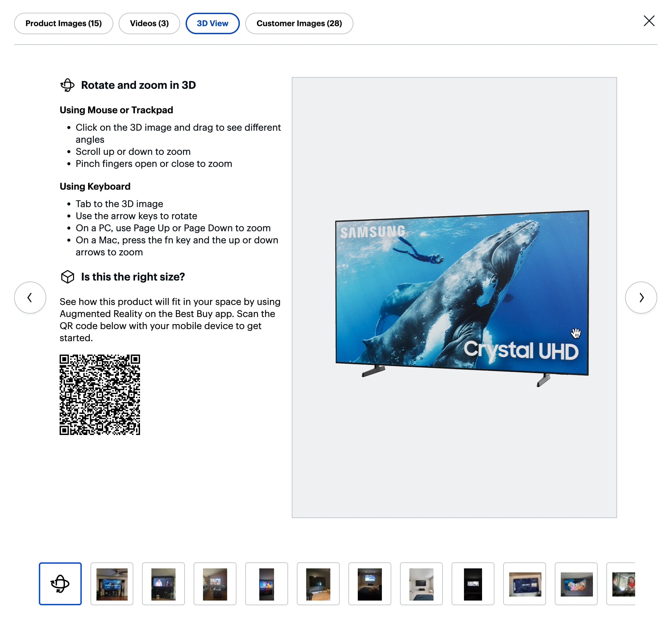Image resolution: width=672 pixels, height=622 pixels.
Task: Open thumbnail of TV showing dark blue screen
Action: tap(524, 583)
